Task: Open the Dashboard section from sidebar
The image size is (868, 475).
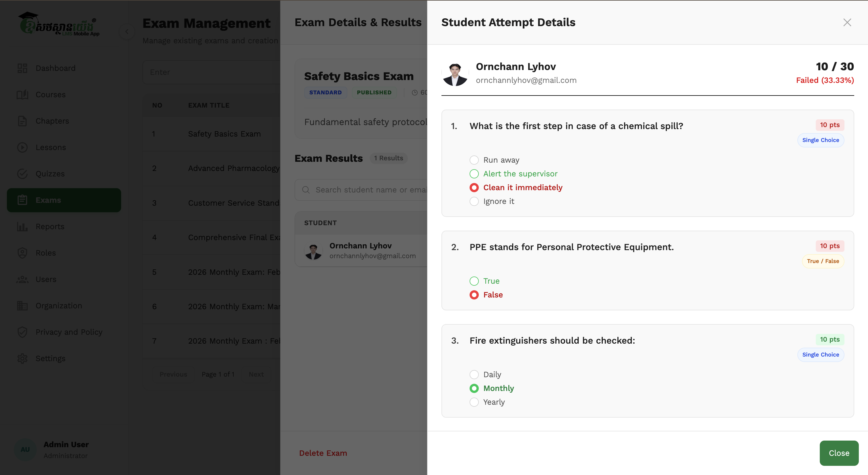Action: click(x=56, y=68)
